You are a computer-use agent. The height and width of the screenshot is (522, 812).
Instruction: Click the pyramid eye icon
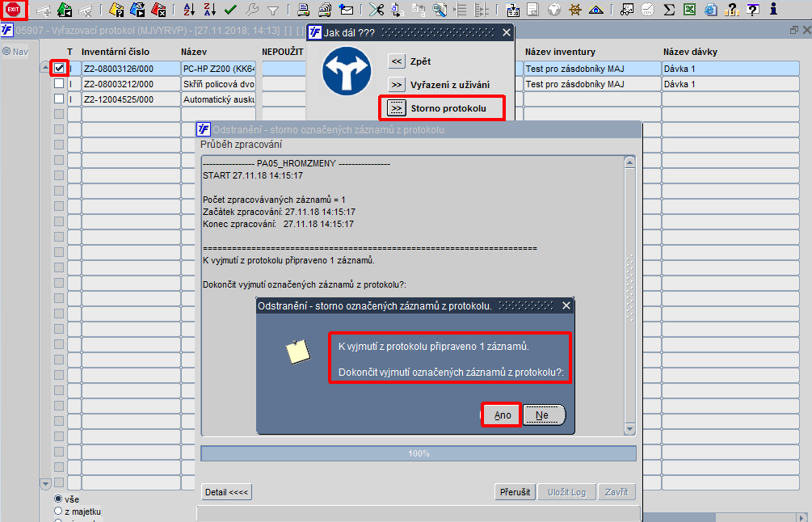596,10
